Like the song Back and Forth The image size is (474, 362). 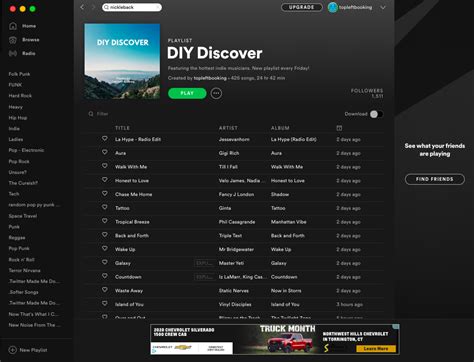point(105,235)
